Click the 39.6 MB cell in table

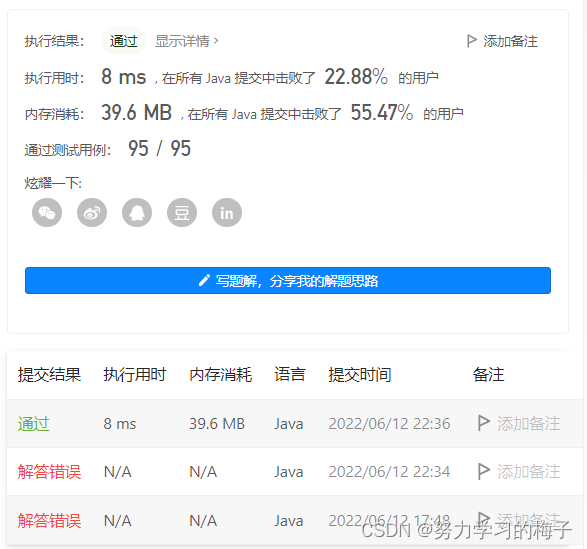(x=217, y=424)
